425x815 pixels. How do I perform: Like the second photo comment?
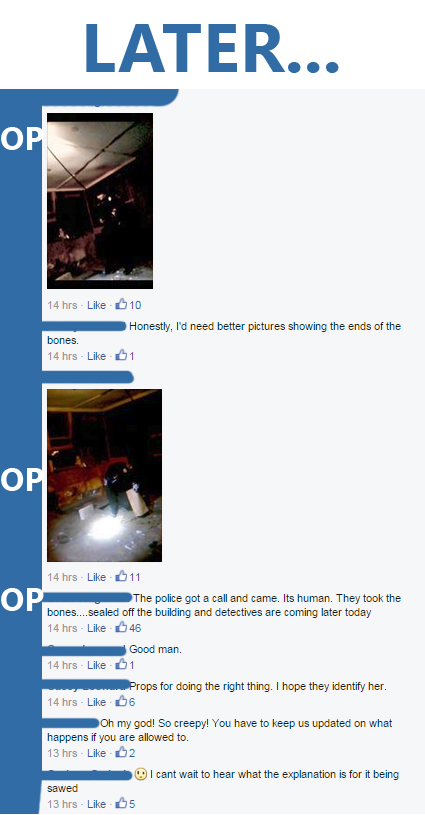pos(97,577)
